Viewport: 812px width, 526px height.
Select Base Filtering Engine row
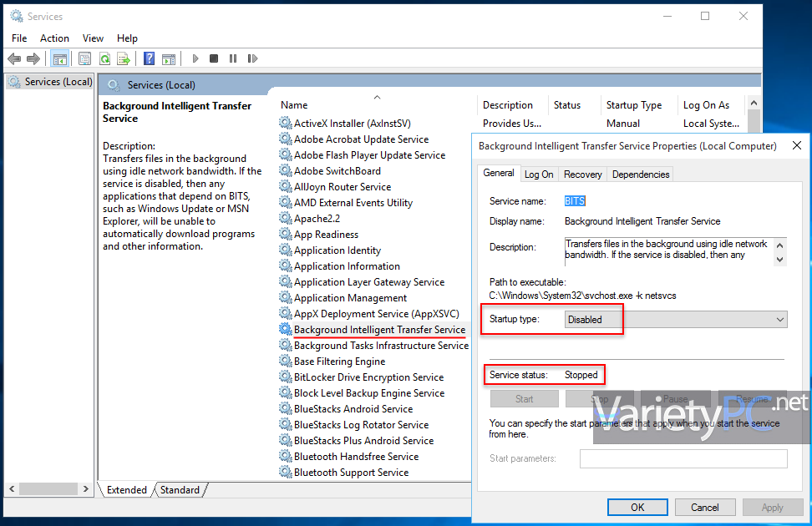tap(340, 361)
